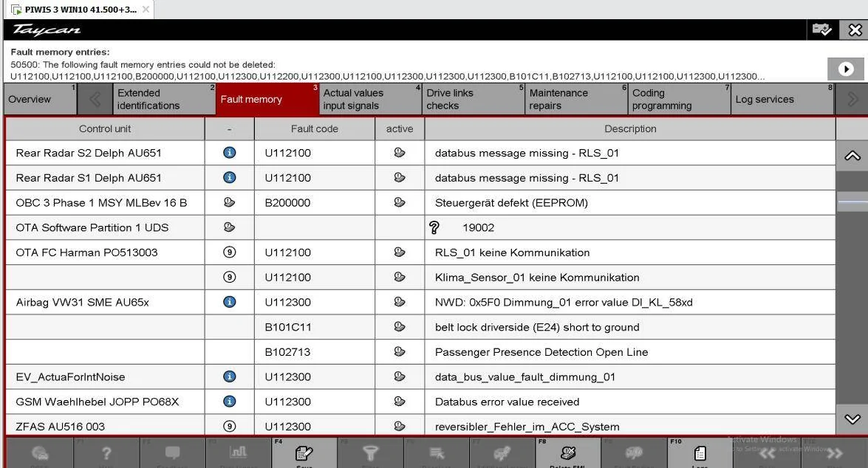Click status icon in OBC 3 Phase row
868x468 pixels.
tap(229, 202)
